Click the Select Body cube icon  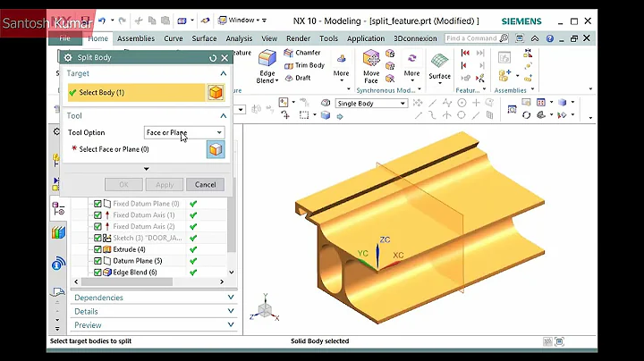tap(216, 92)
